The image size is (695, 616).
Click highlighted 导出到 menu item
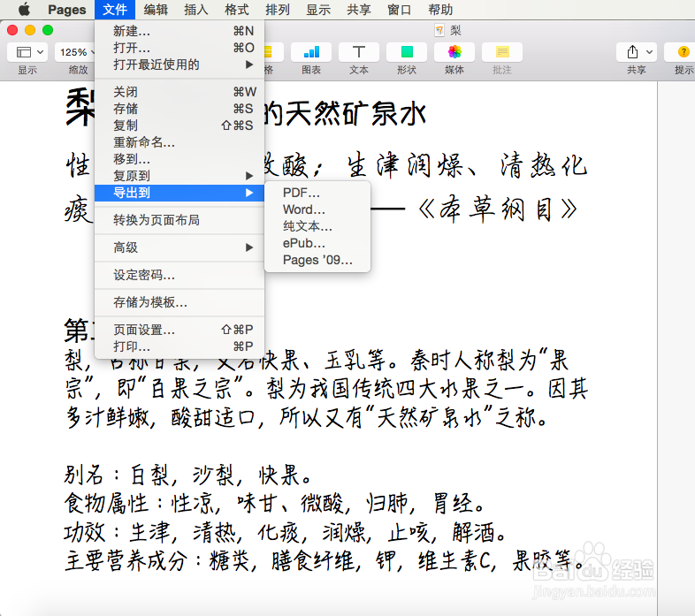point(179,193)
